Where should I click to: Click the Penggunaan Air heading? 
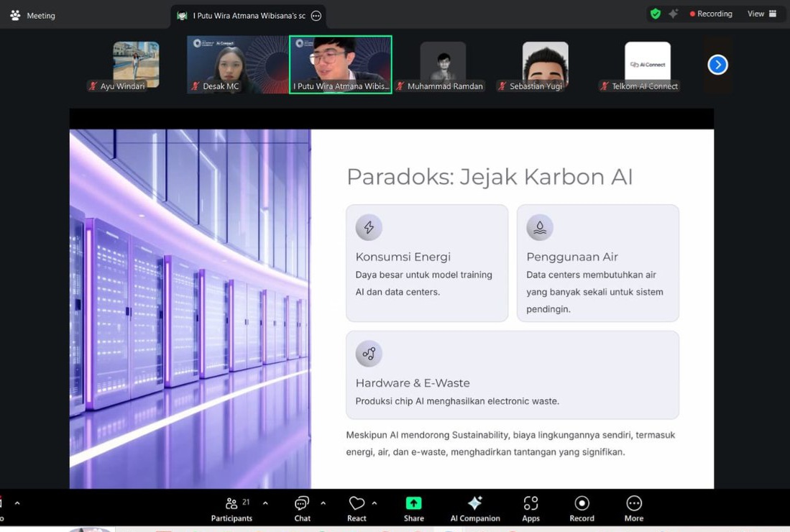click(572, 257)
